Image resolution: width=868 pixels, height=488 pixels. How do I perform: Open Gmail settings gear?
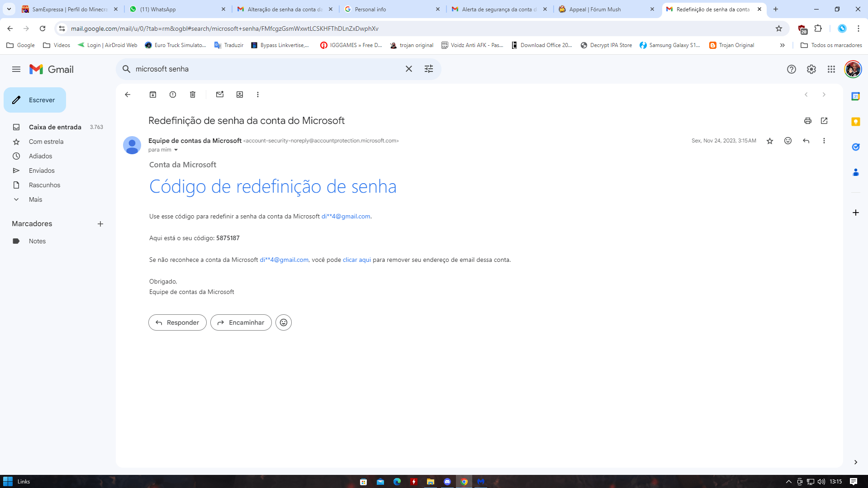[811, 69]
